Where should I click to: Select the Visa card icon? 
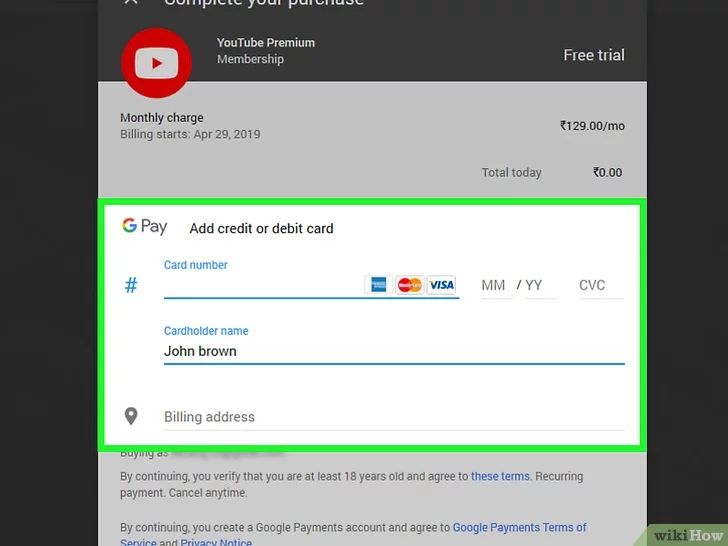pyautogui.click(x=441, y=285)
